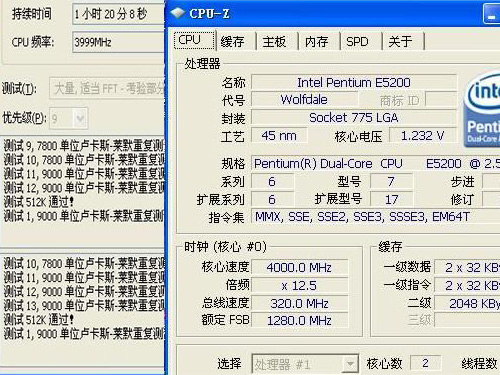Select the 内存 tab

point(316,41)
